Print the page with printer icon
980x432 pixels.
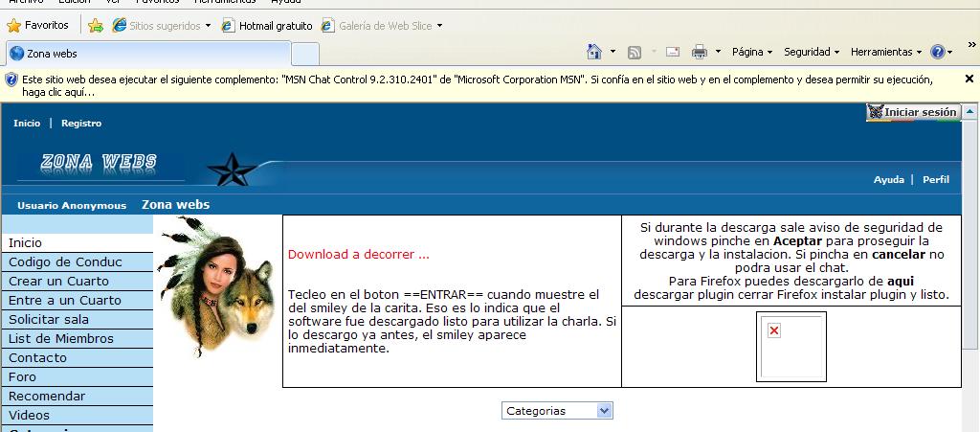coord(700,52)
